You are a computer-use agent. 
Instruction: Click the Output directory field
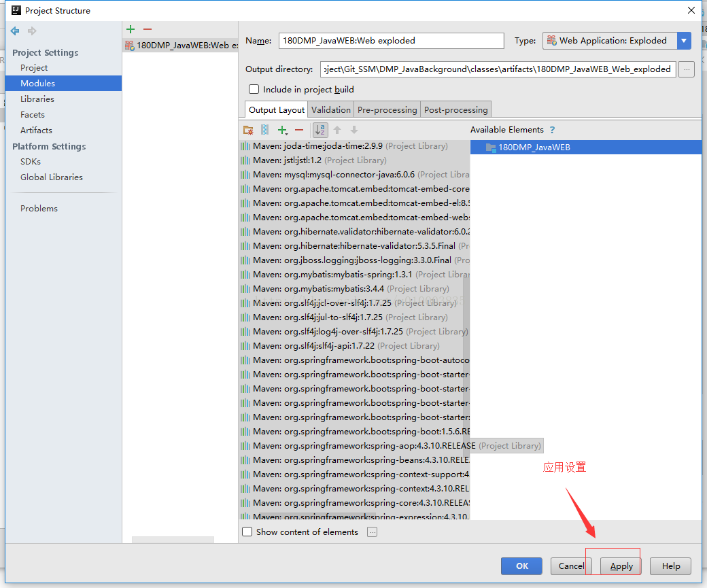point(498,69)
